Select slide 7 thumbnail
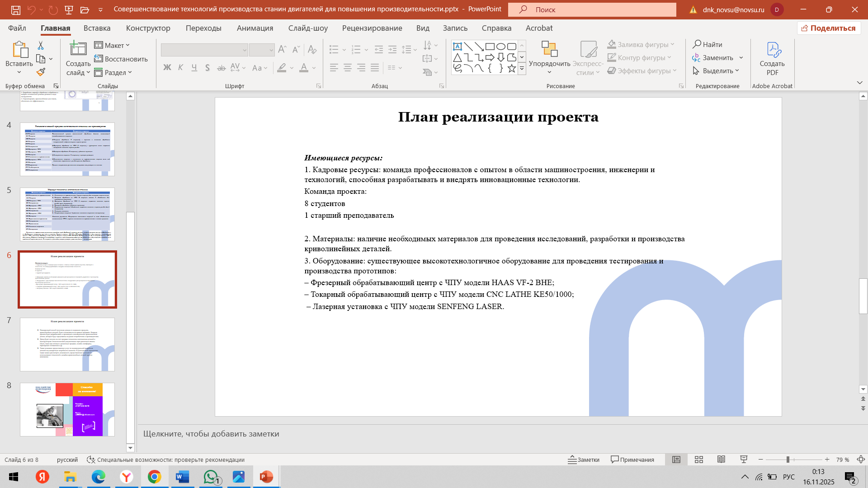Screen dimensions: 868x488 67,344
